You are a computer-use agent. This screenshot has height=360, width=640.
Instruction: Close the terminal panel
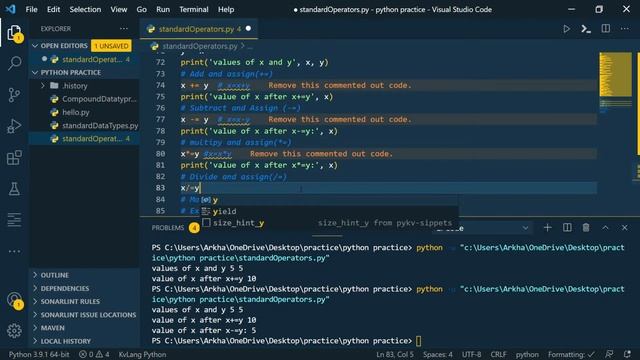(x=624, y=228)
